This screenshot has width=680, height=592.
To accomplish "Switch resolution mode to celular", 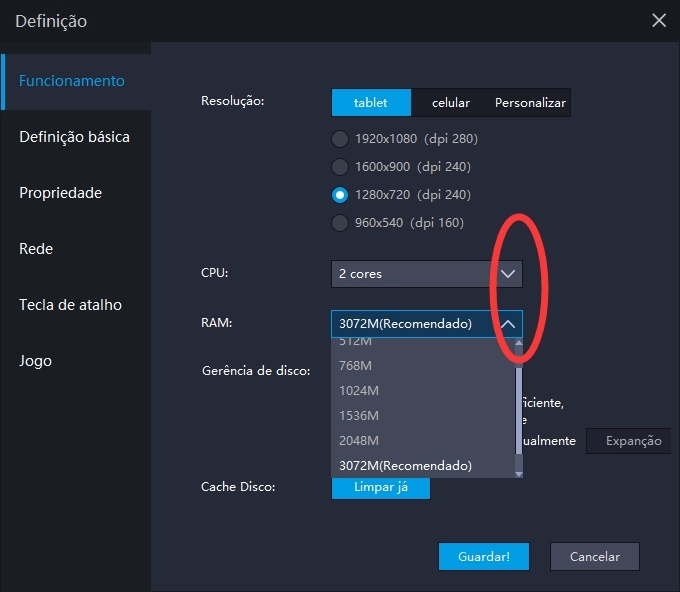I will pyautogui.click(x=451, y=103).
